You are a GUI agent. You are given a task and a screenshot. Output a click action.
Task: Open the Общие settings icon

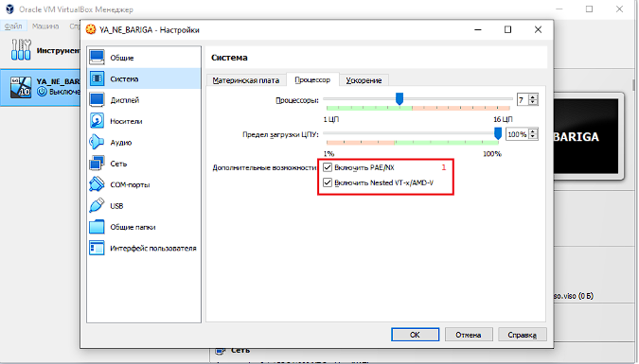(x=97, y=58)
